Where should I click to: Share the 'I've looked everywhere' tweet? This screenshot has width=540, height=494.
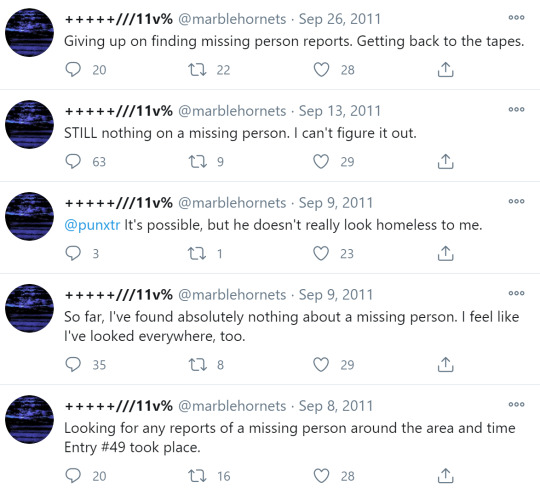(x=446, y=364)
